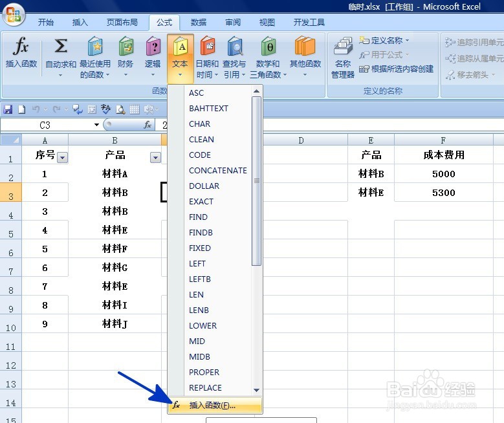Switch to the 开发工具 tab
The width and height of the screenshot is (504, 423).
click(x=309, y=22)
